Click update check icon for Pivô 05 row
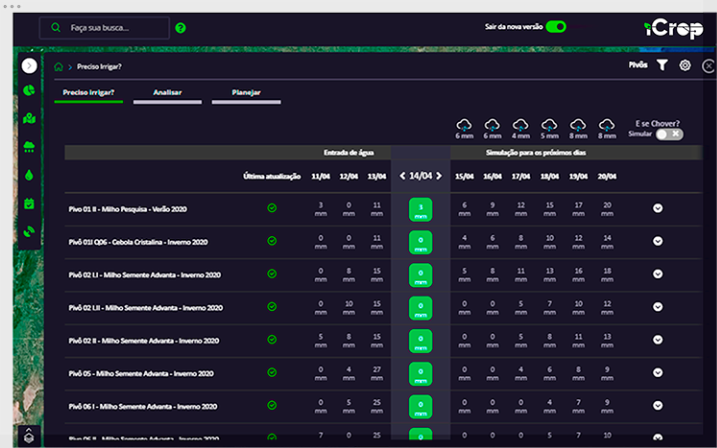This screenshot has width=717, height=448. [x=272, y=373]
